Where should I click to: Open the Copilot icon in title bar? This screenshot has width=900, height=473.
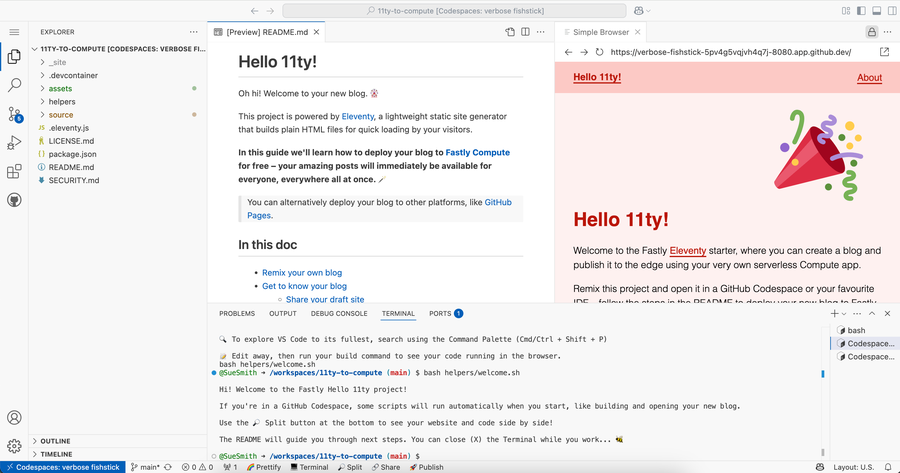[x=639, y=11]
